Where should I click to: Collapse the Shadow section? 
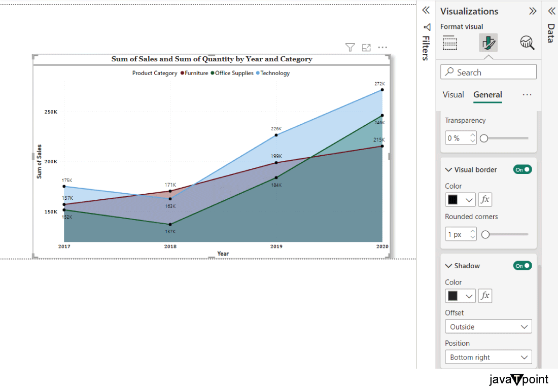click(x=449, y=266)
